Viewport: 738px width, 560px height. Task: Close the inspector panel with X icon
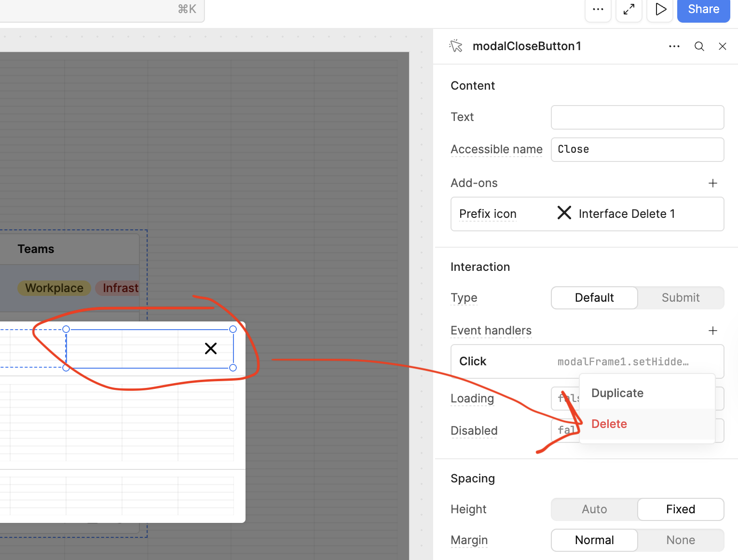pyautogui.click(x=722, y=46)
